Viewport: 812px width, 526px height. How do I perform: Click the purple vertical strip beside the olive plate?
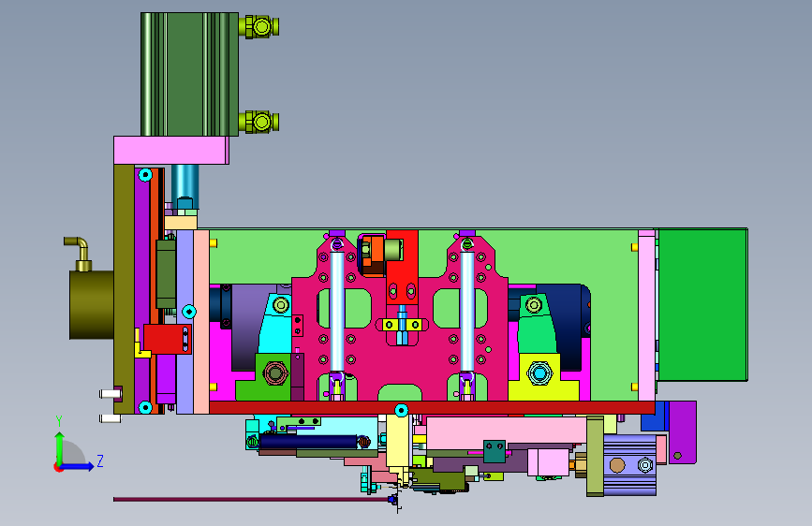pyautogui.click(x=142, y=290)
